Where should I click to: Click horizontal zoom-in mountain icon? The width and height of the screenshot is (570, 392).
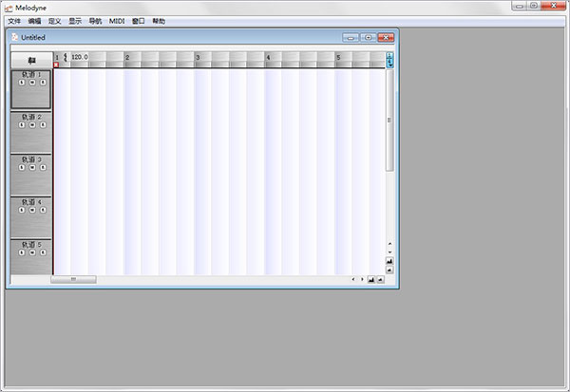point(371,279)
